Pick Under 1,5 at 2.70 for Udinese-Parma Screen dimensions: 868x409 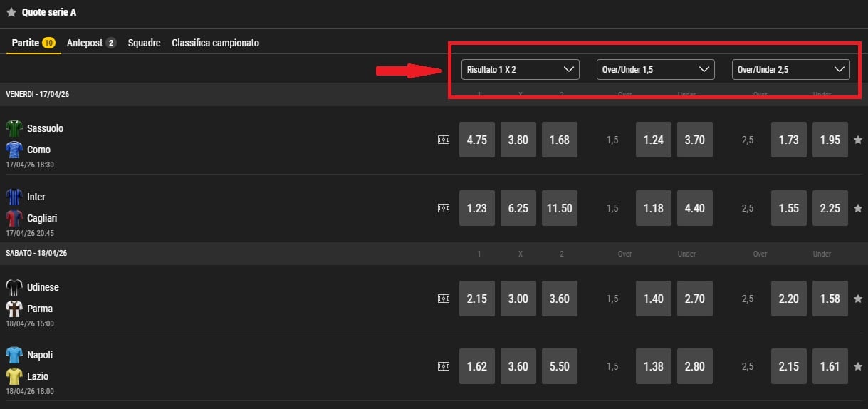click(x=695, y=299)
